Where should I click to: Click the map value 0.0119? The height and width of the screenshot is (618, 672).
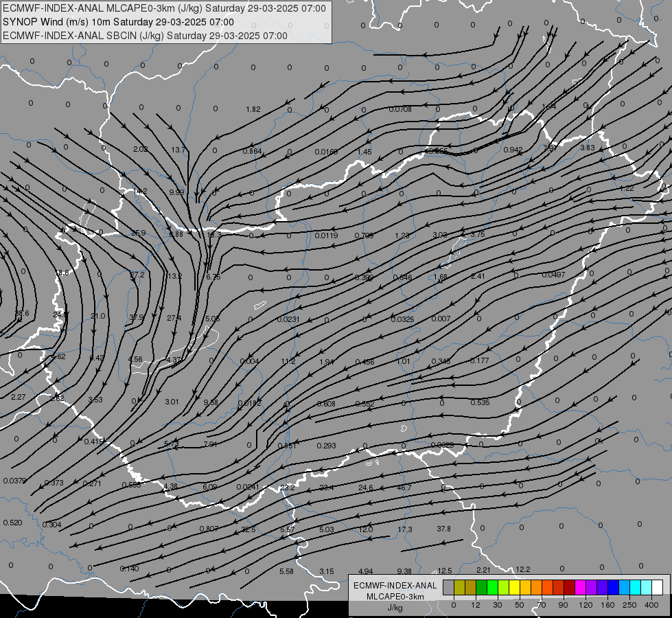pos(326,236)
